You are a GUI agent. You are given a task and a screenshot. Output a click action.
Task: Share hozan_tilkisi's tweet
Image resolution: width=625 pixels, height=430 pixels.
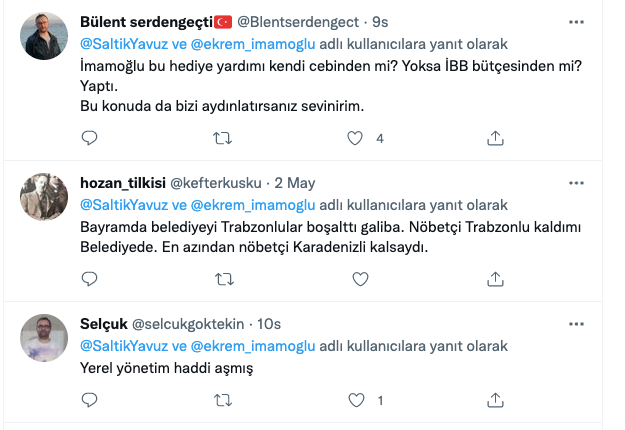[x=495, y=279]
